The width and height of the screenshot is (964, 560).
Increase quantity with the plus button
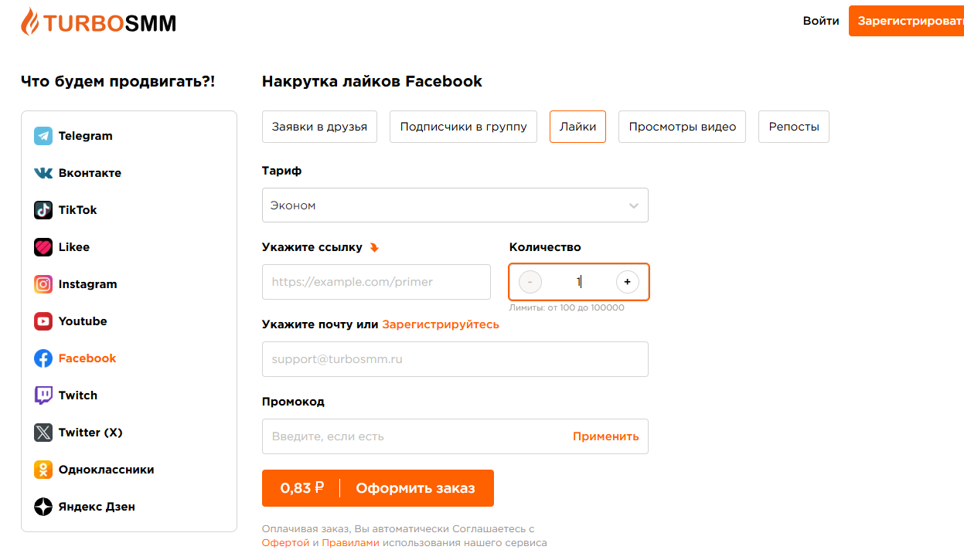point(627,282)
